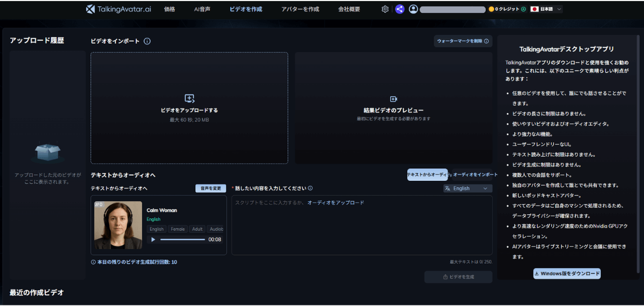Switch to テキストからオーディオ mode

point(427,174)
